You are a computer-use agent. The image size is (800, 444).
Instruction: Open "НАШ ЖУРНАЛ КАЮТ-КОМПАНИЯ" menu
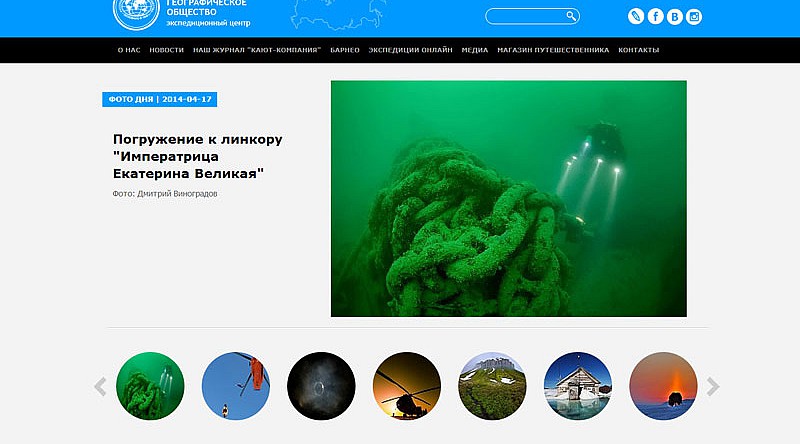[x=257, y=50]
